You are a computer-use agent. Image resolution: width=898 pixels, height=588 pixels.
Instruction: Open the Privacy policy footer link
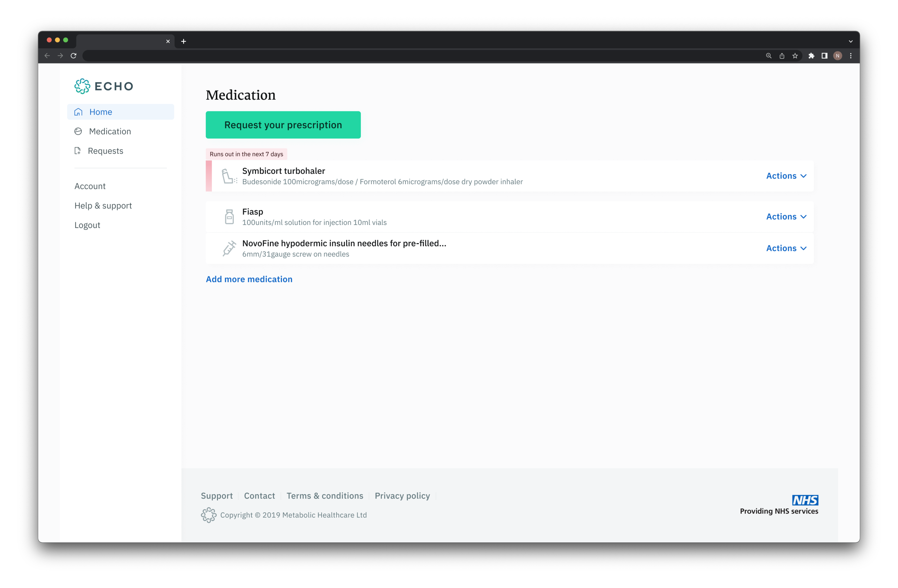402,496
